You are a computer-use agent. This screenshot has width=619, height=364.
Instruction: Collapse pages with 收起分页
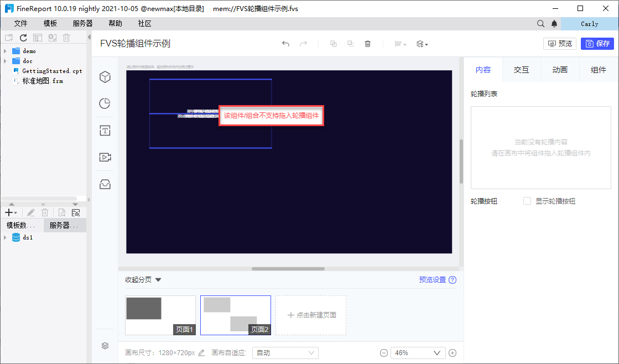pyautogui.click(x=143, y=279)
